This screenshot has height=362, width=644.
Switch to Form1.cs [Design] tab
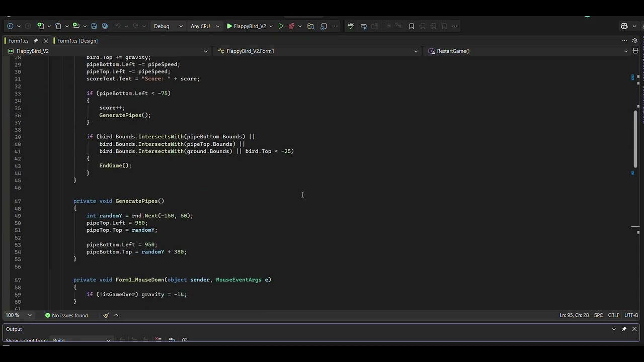coord(77,41)
